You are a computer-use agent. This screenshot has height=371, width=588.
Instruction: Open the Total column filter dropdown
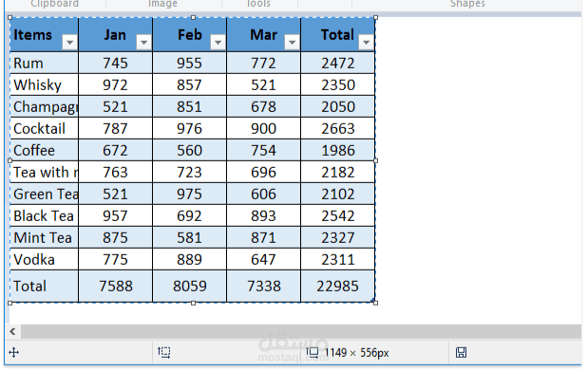pyautogui.click(x=366, y=43)
